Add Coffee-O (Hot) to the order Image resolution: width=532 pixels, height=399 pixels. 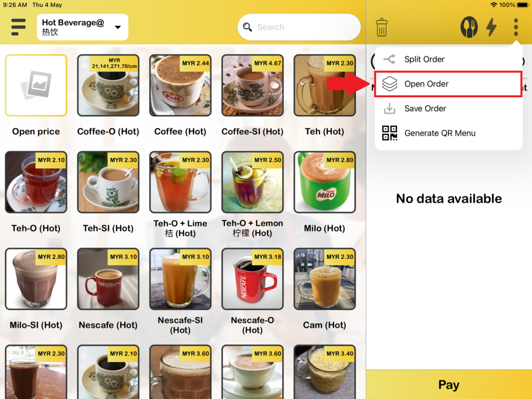tap(108, 86)
